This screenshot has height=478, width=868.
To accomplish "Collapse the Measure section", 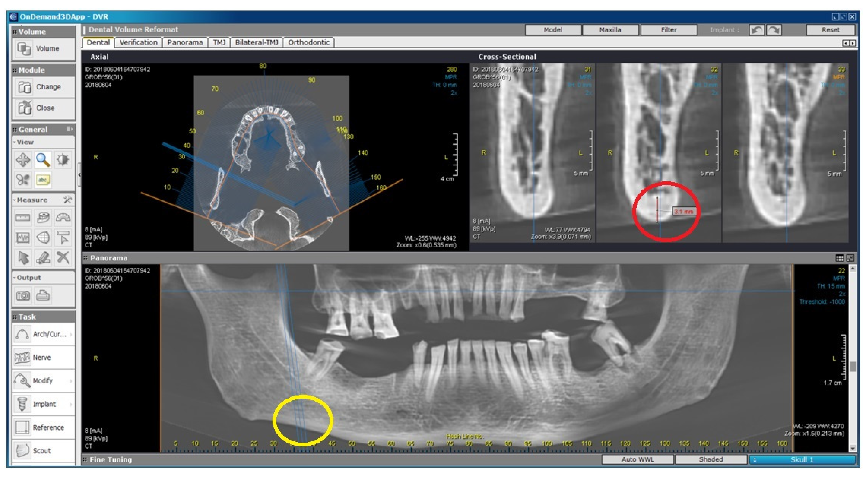I will click(15, 200).
